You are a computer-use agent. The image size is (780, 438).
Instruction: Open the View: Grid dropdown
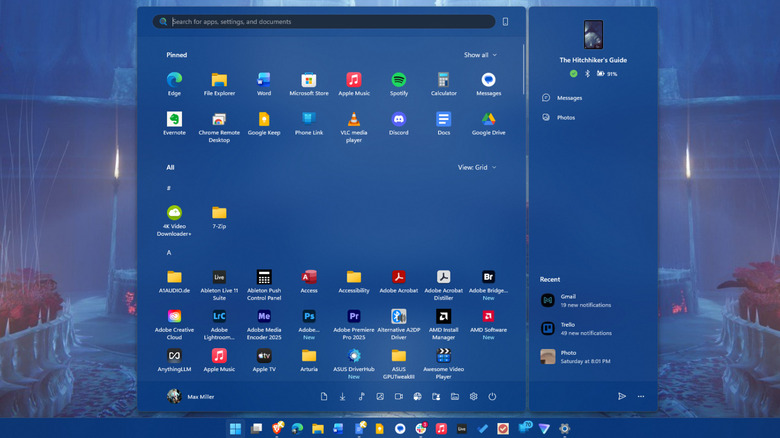tap(477, 167)
